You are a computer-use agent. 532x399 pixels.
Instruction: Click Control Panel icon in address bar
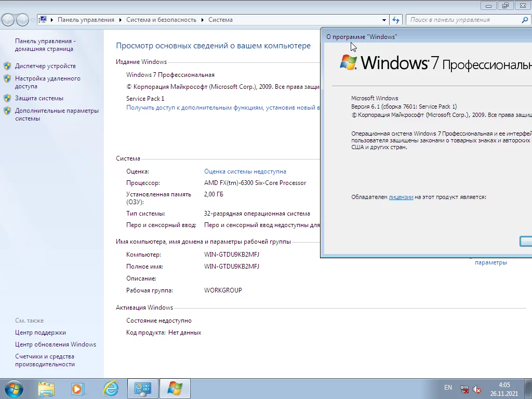[43, 20]
